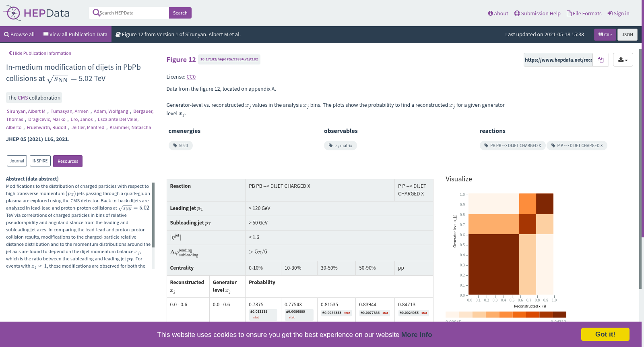Open the Sign in link
This screenshot has width=644, height=347.
618,13
